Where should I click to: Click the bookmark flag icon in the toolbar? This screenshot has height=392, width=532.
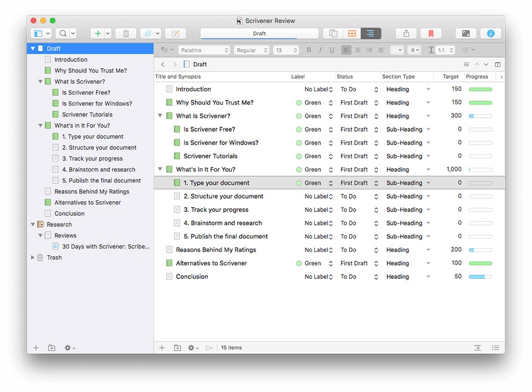pyautogui.click(x=431, y=33)
